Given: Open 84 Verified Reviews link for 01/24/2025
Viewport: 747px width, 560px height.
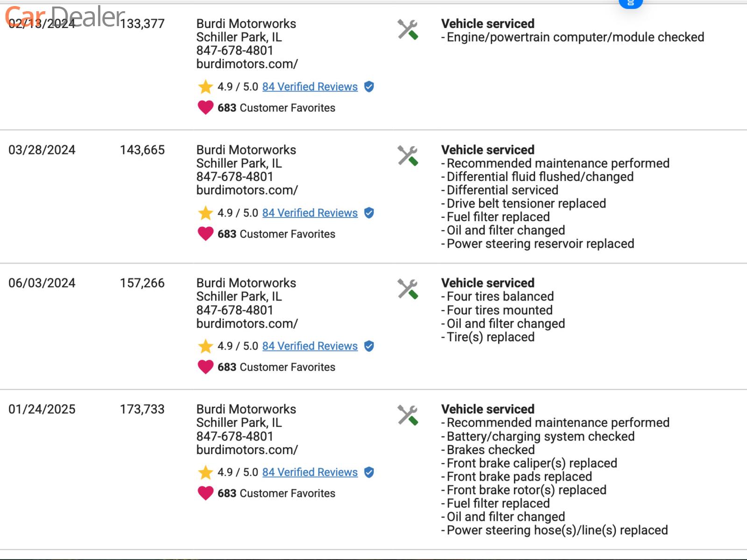Looking at the screenshot, I should click(x=310, y=472).
